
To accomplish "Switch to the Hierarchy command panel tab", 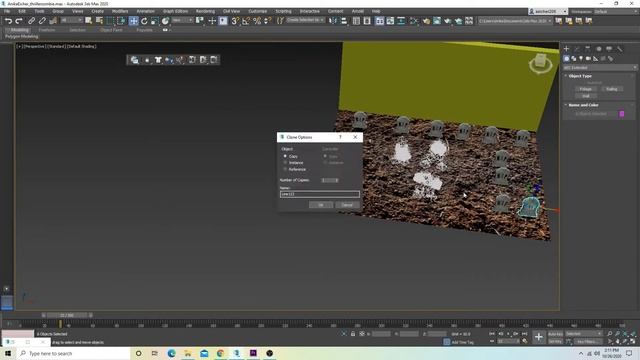I will pos(587,49).
